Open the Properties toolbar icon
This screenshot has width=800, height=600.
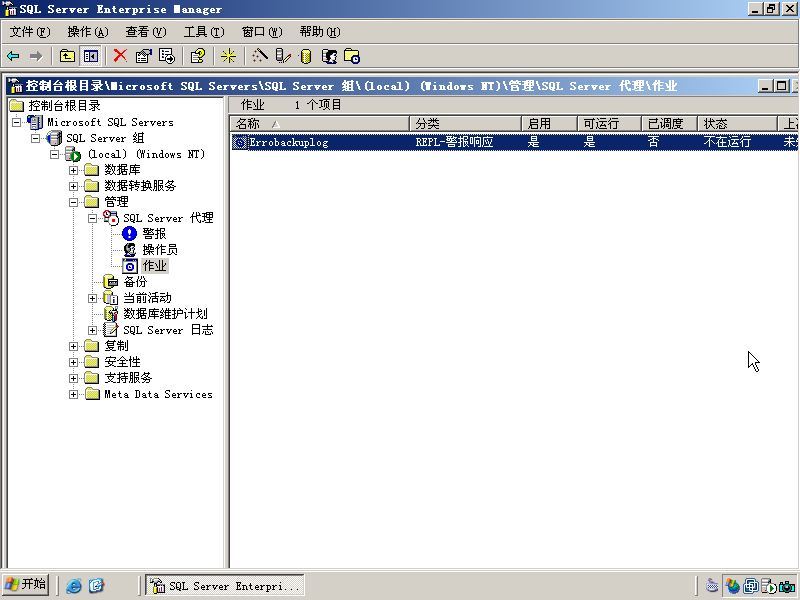click(x=143, y=56)
